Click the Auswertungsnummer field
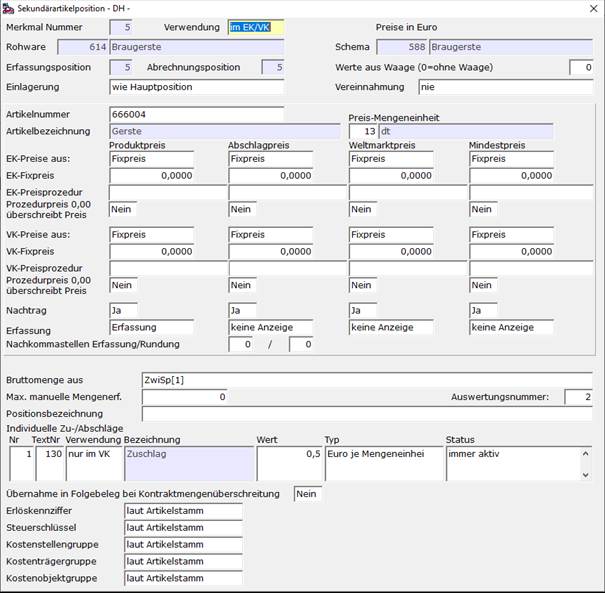This screenshot has width=605, height=593. [578, 397]
